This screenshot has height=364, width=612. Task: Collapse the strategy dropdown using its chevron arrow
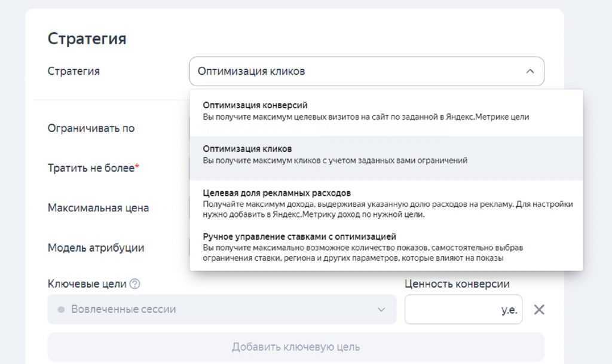coord(530,72)
